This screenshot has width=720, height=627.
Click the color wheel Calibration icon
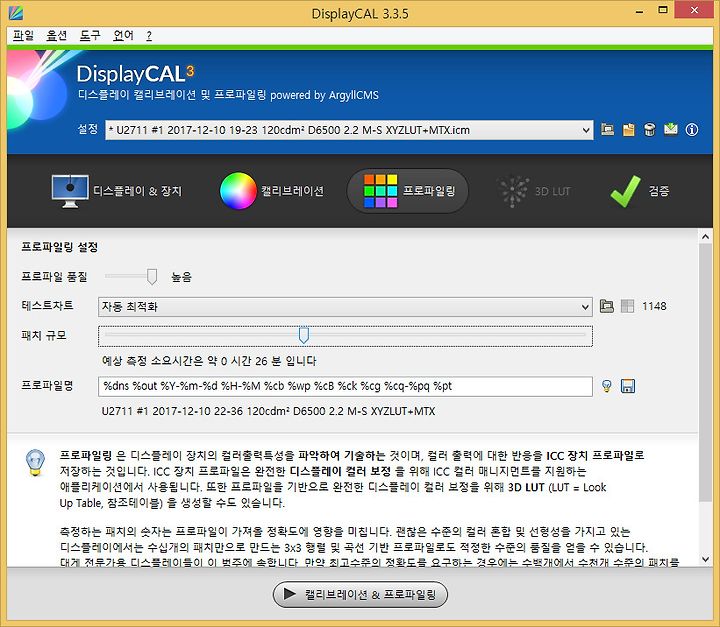tap(238, 191)
